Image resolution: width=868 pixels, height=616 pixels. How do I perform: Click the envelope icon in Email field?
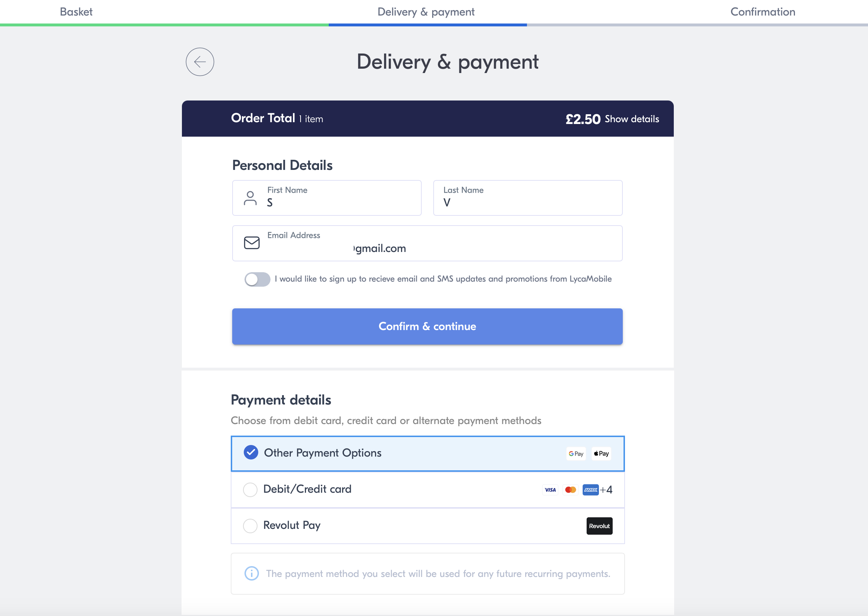251,243
